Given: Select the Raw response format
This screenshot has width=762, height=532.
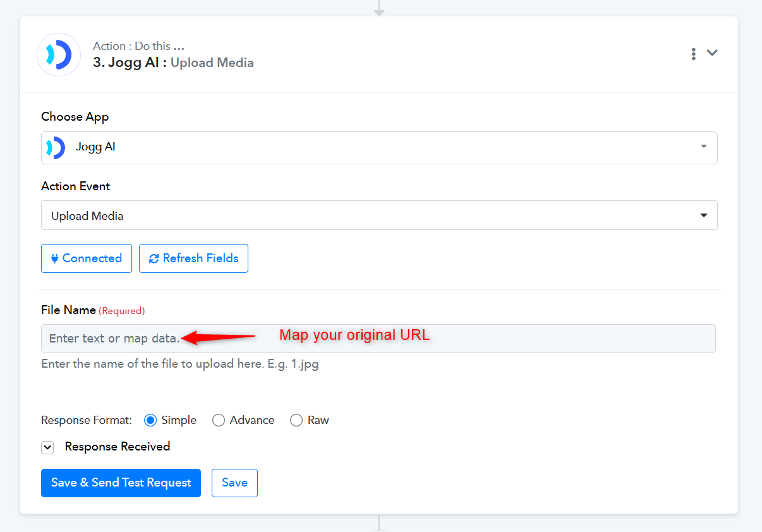Looking at the screenshot, I should coord(296,420).
